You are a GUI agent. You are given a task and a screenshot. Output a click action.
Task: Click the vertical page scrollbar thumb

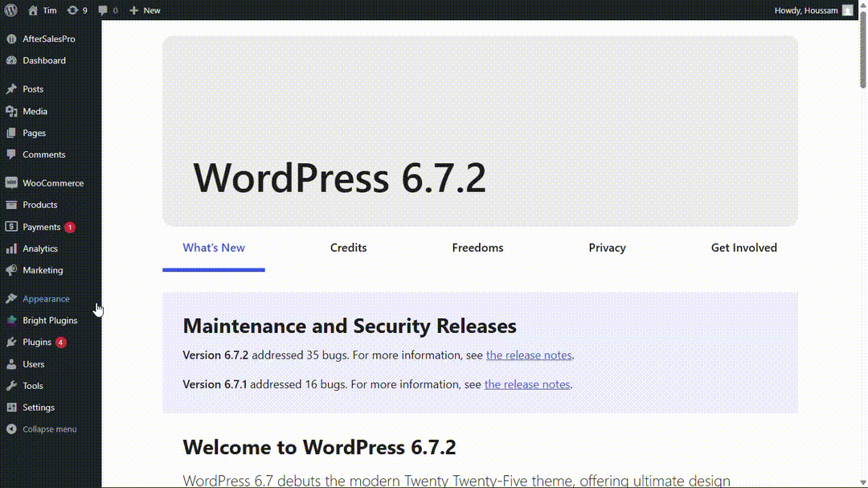point(863,49)
